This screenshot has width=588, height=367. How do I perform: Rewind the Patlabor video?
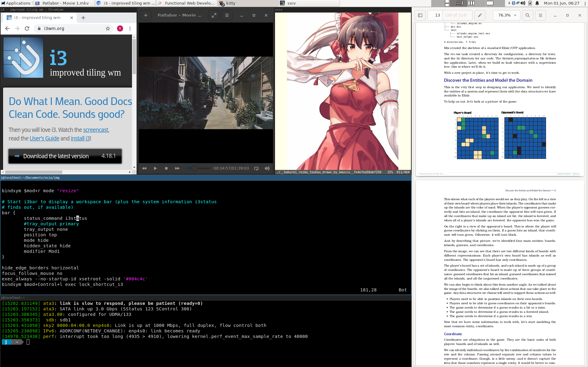144,168
